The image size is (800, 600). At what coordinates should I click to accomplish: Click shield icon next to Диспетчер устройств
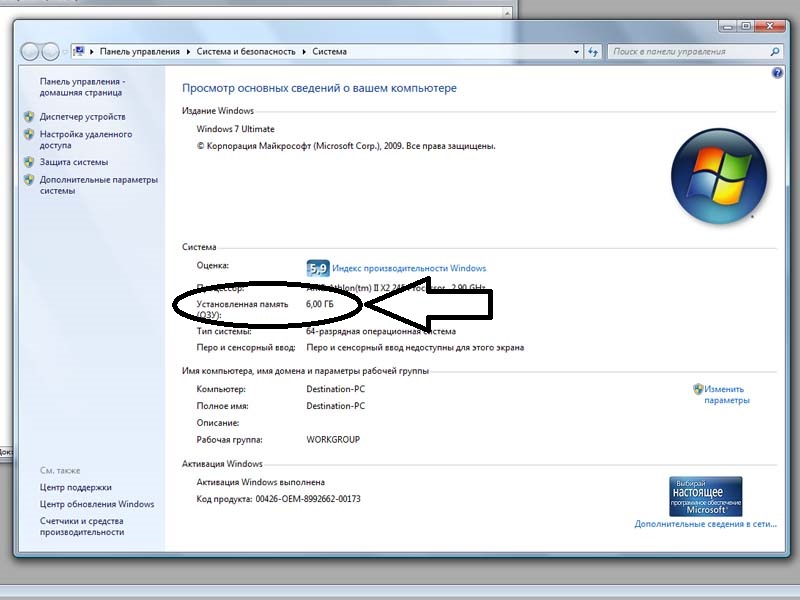pyautogui.click(x=29, y=117)
